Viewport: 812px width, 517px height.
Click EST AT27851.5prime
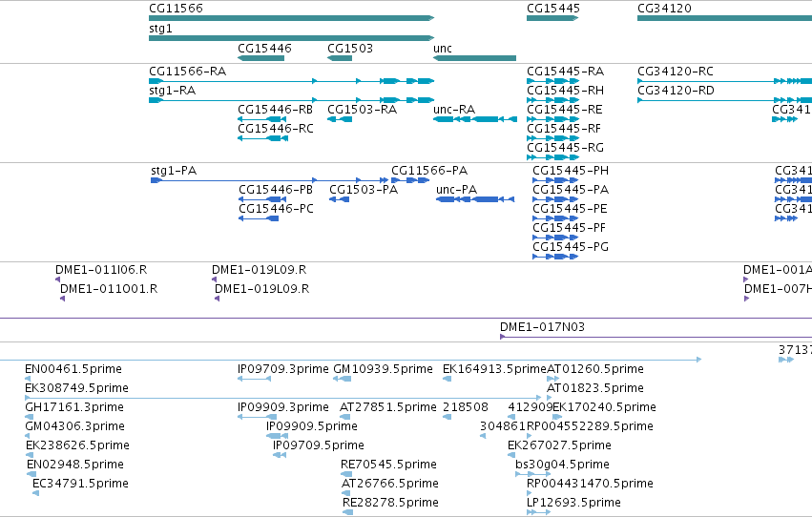[388, 407]
